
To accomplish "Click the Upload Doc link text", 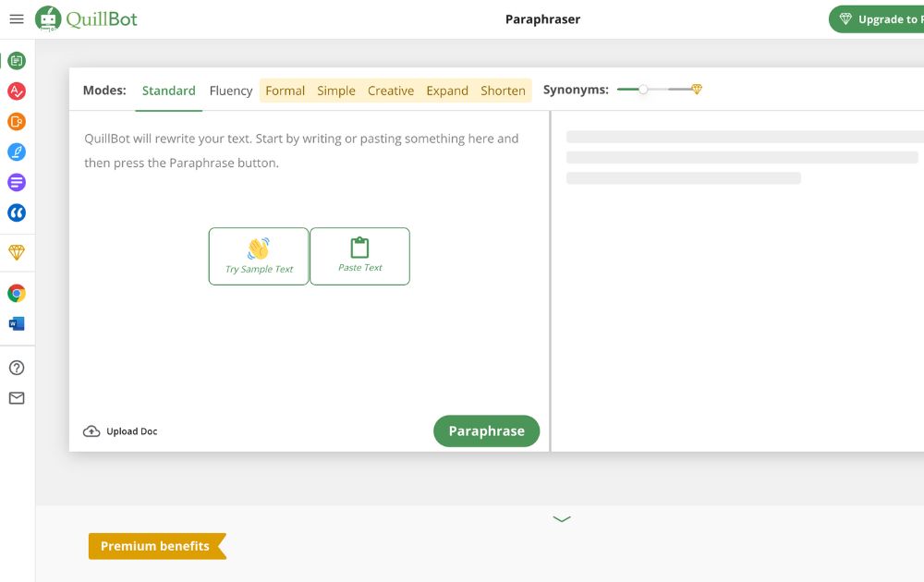I will [x=132, y=431].
